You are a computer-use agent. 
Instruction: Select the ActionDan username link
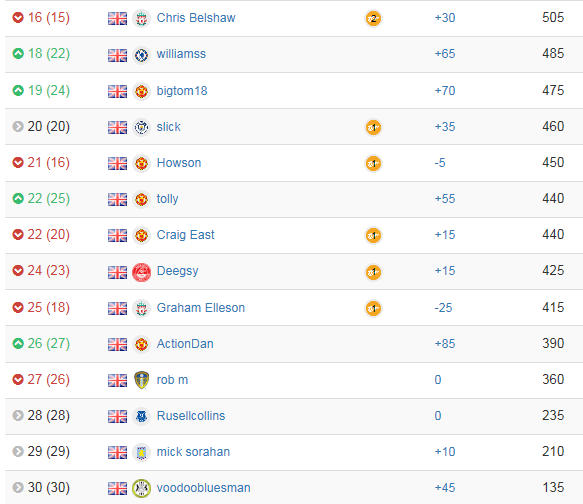pos(185,344)
